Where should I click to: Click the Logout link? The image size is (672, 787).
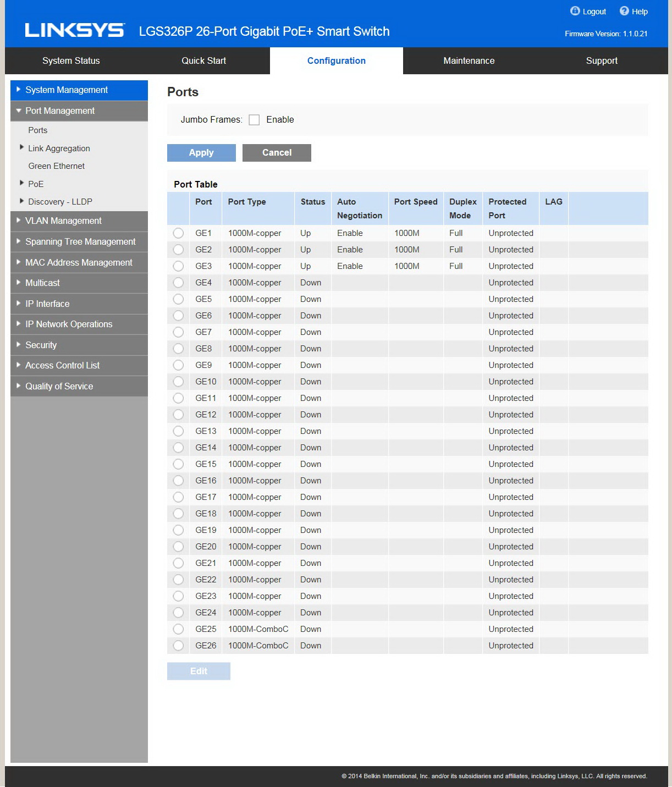coord(594,12)
